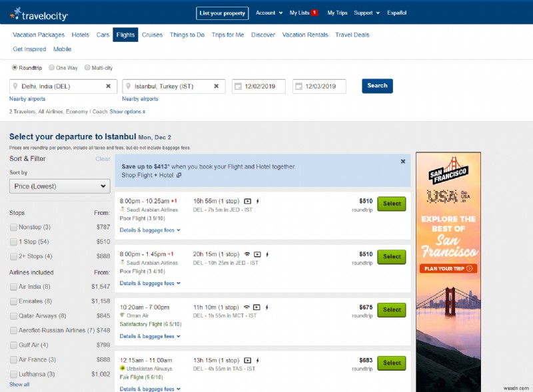The width and height of the screenshot is (533, 392).
Task: Click the return date input field
Action: pos(320,86)
